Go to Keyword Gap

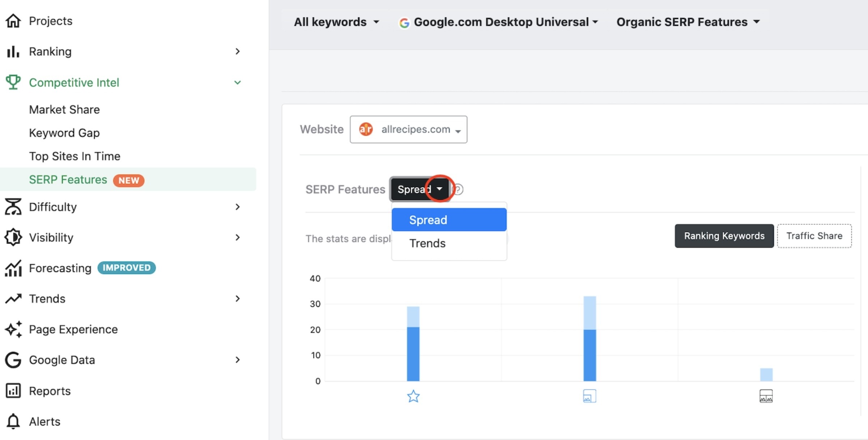(64, 133)
